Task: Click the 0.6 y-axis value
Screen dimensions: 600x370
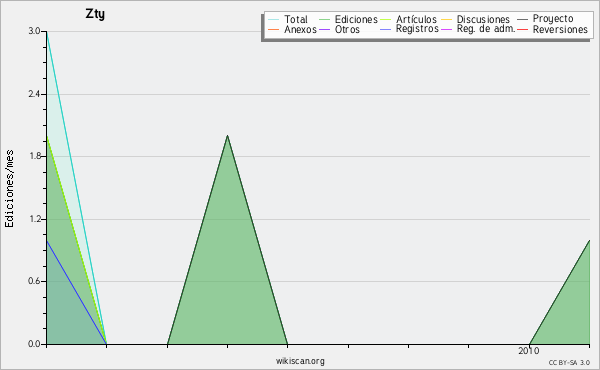Action: point(34,281)
